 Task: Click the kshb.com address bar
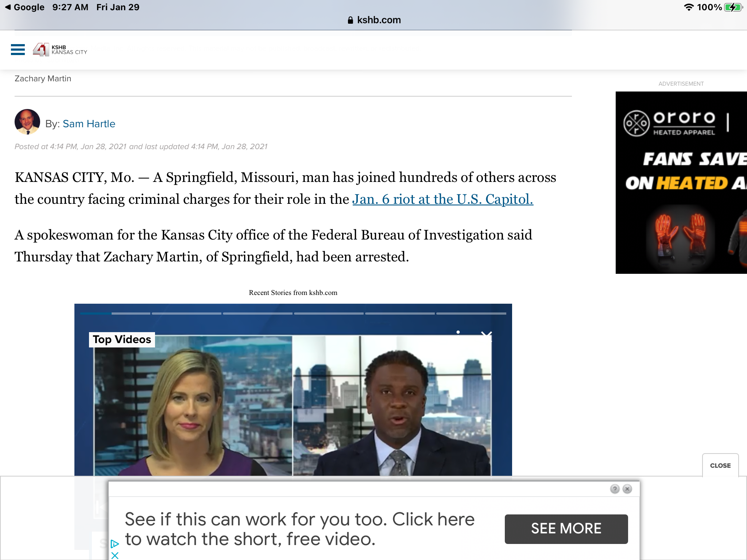(374, 20)
